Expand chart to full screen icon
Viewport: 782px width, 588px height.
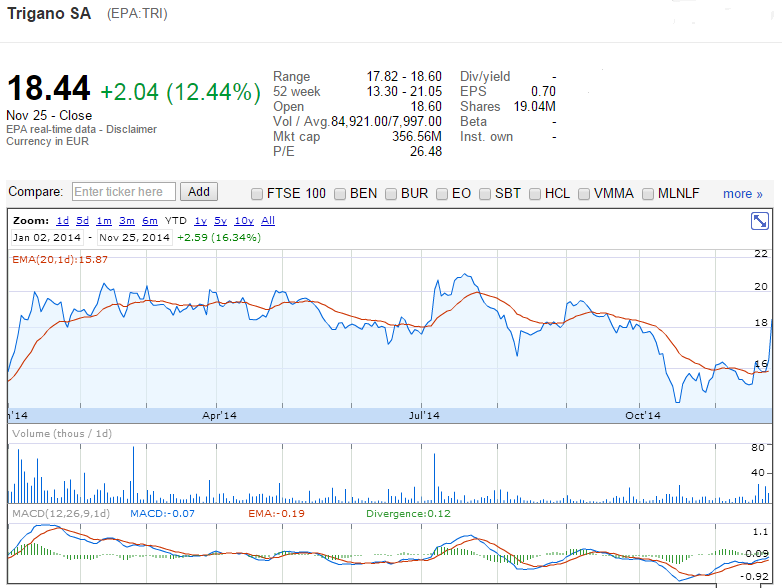click(x=760, y=221)
